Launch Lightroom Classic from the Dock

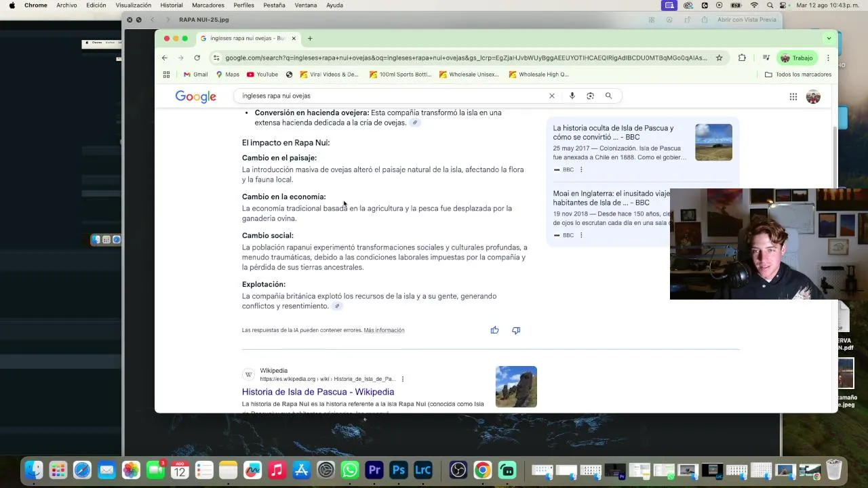point(423,470)
